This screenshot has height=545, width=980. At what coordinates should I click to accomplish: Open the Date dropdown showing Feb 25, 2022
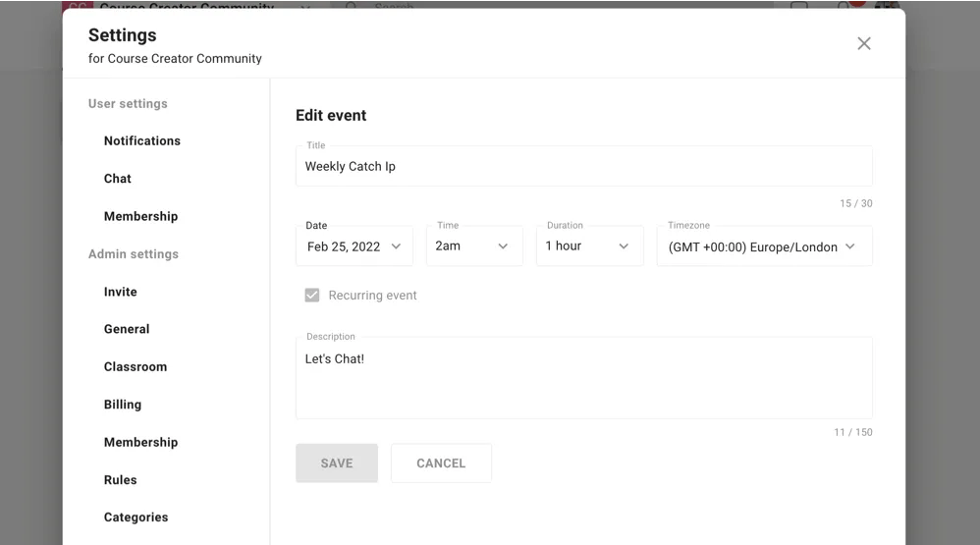(x=354, y=246)
